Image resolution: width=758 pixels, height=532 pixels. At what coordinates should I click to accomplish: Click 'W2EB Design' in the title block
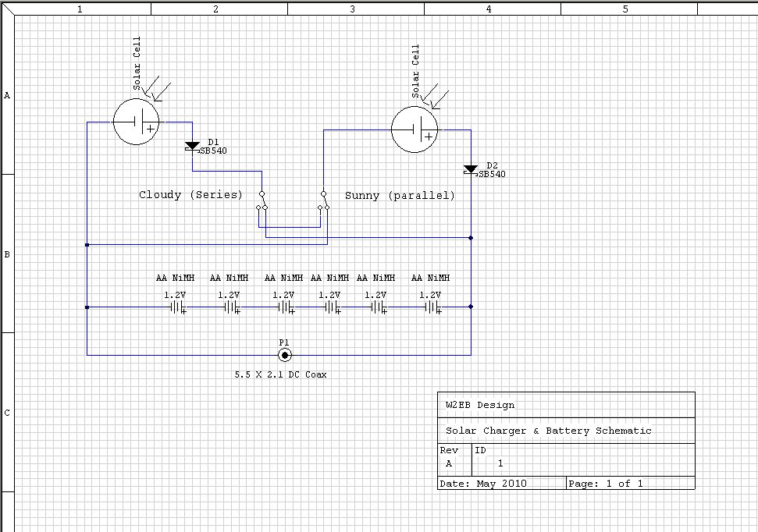coord(480,405)
